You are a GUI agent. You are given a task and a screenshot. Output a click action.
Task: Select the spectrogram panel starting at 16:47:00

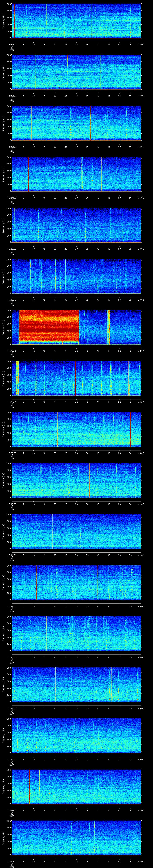77,838
